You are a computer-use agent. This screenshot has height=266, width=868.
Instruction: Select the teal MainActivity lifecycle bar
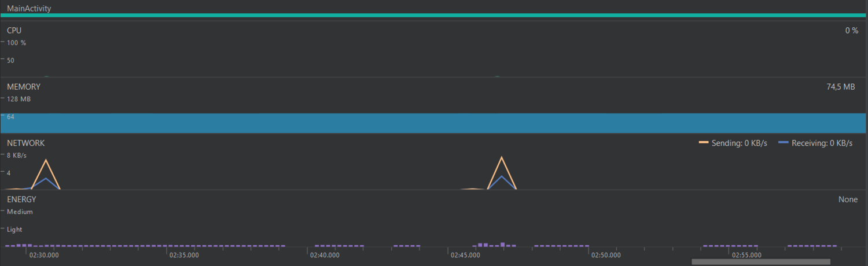pos(434,16)
